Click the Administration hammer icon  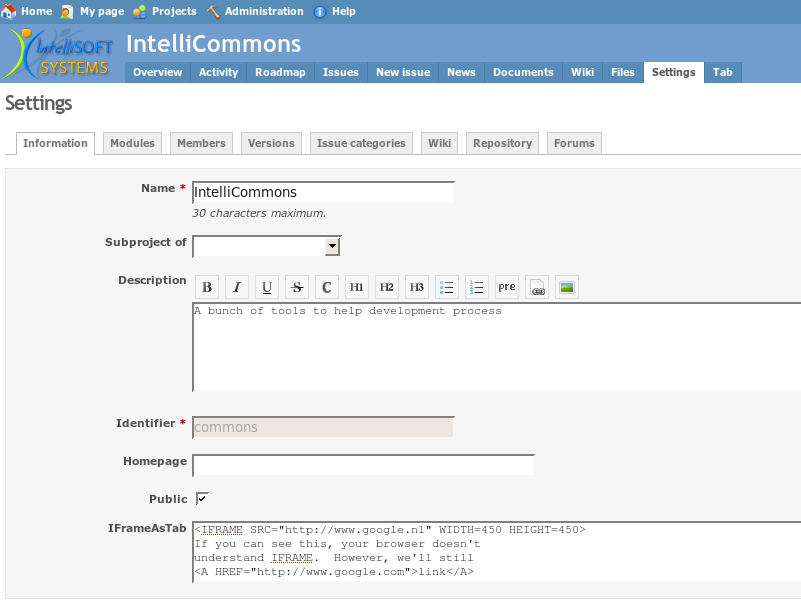213,11
